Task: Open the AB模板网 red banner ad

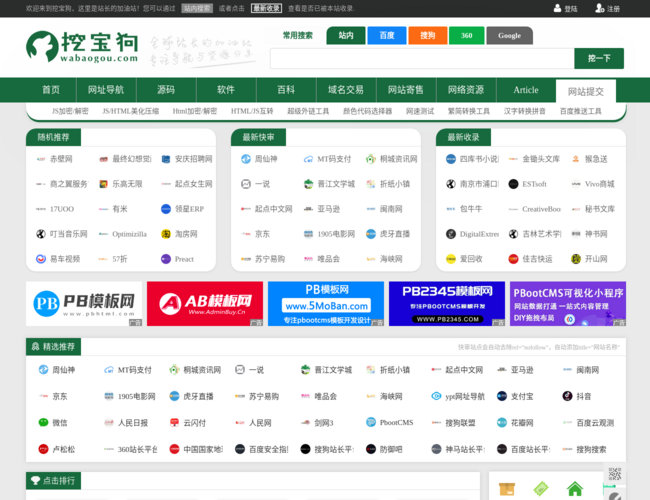Action: 205,303
